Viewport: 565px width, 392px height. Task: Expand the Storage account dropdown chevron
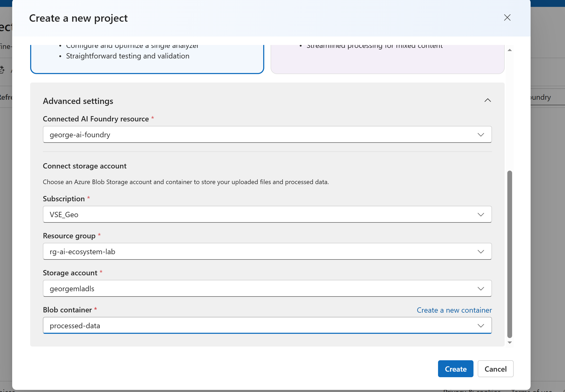(x=481, y=289)
